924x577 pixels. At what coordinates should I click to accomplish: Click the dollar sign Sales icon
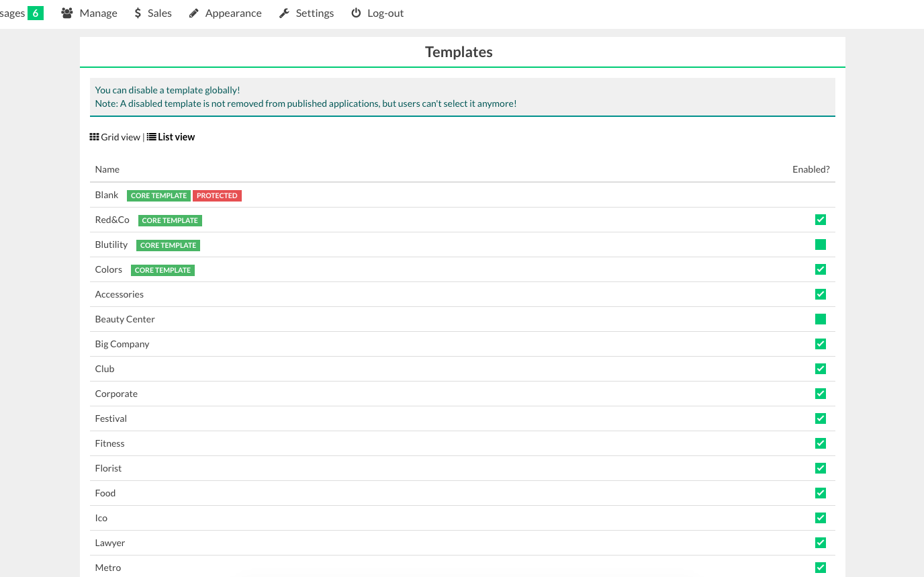[138, 13]
